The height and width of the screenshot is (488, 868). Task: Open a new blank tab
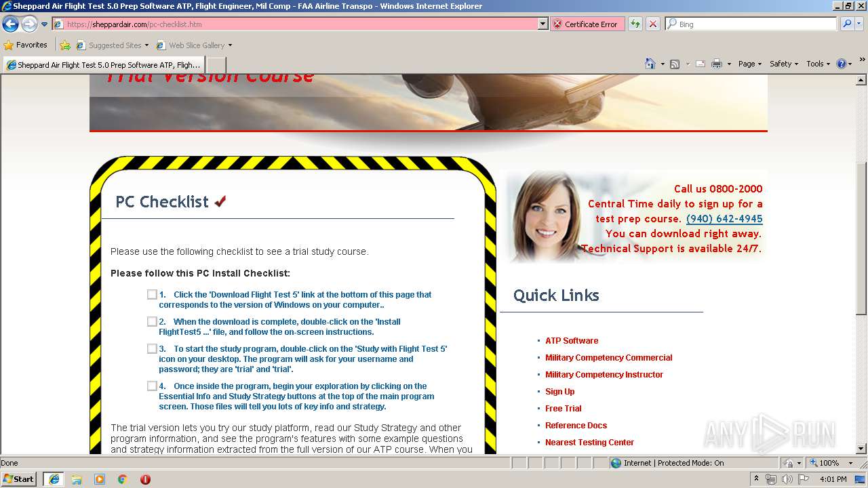click(216, 65)
